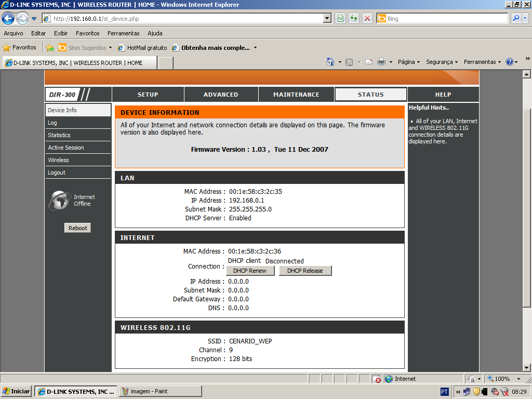This screenshot has height=399, width=532.
Task: Open the Ajuda menu
Action: (155, 33)
